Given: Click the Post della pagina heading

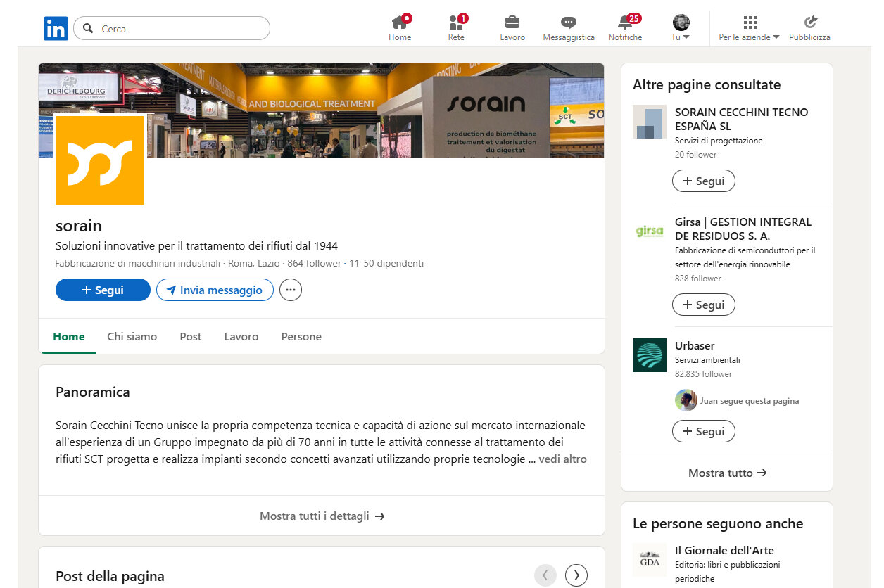Looking at the screenshot, I should (110, 576).
